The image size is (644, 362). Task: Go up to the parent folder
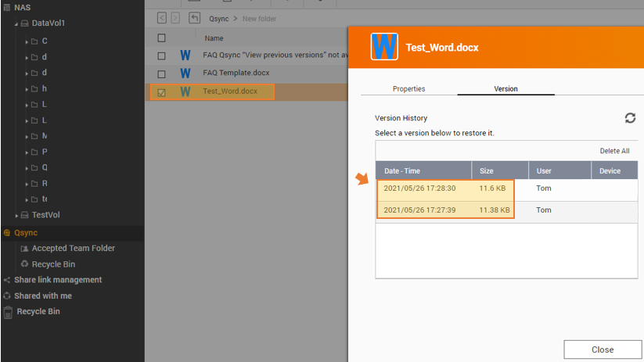coord(194,18)
